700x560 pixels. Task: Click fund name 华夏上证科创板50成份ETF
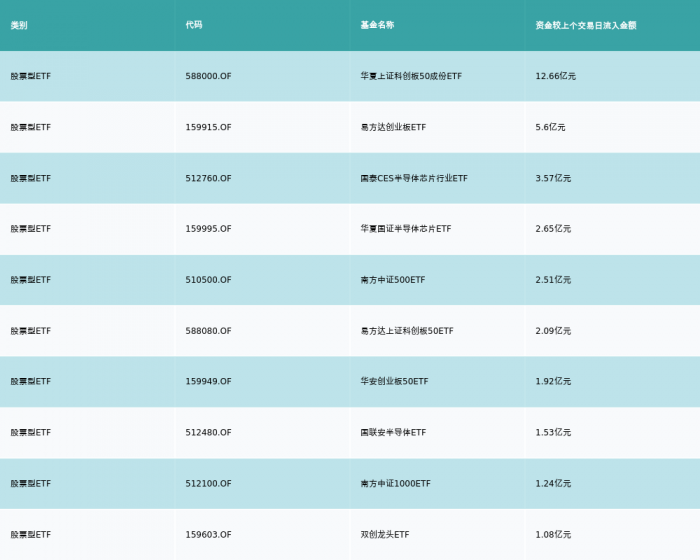(x=411, y=76)
